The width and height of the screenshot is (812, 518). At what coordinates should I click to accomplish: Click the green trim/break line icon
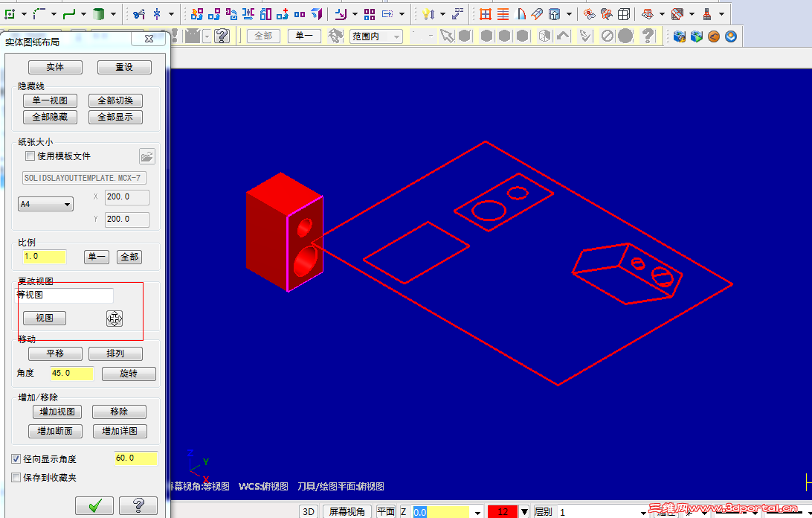(x=69, y=14)
